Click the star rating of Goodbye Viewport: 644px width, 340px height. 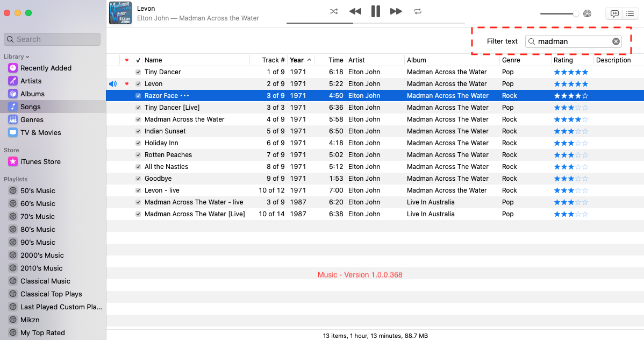point(571,179)
